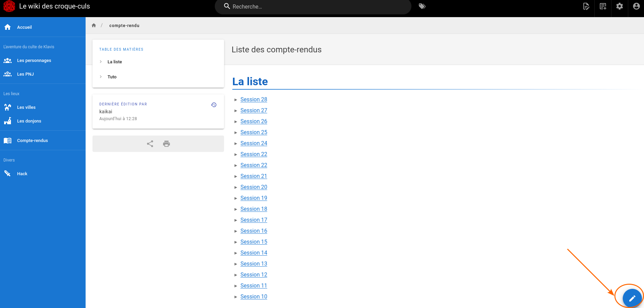Edit the page with the pencil button
644x308 pixels.
631,298
